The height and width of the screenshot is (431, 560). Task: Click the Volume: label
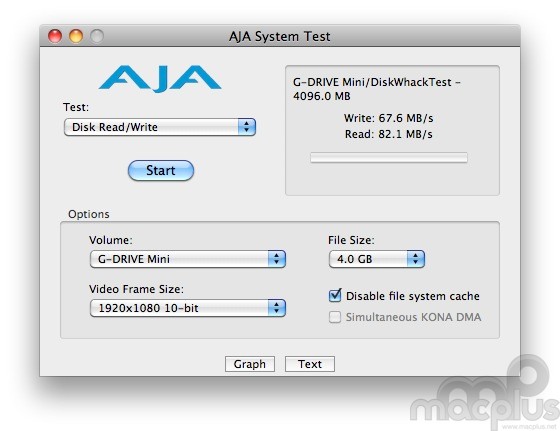tap(111, 240)
